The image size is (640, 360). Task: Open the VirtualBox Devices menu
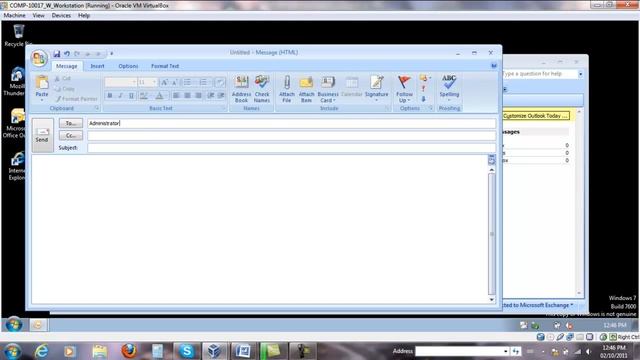click(61, 16)
